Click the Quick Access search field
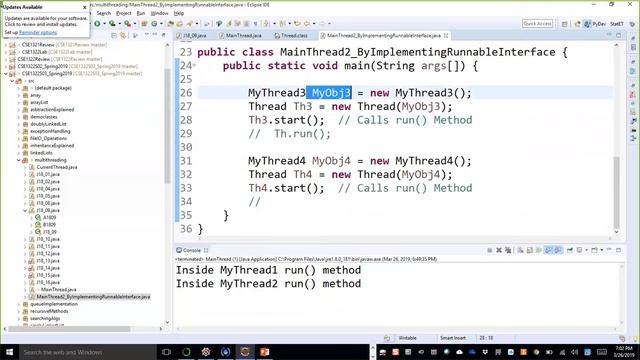The width and height of the screenshot is (640, 360). coord(538,24)
